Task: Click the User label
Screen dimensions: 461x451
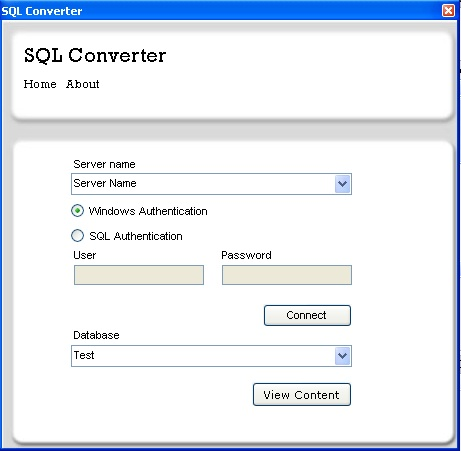Action: [x=85, y=255]
